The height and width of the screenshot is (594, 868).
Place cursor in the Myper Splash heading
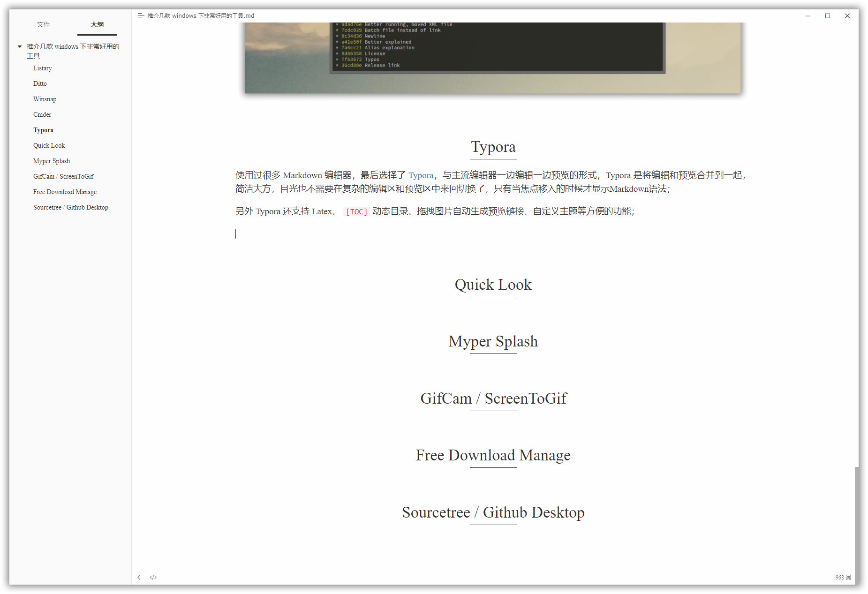tap(493, 341)
